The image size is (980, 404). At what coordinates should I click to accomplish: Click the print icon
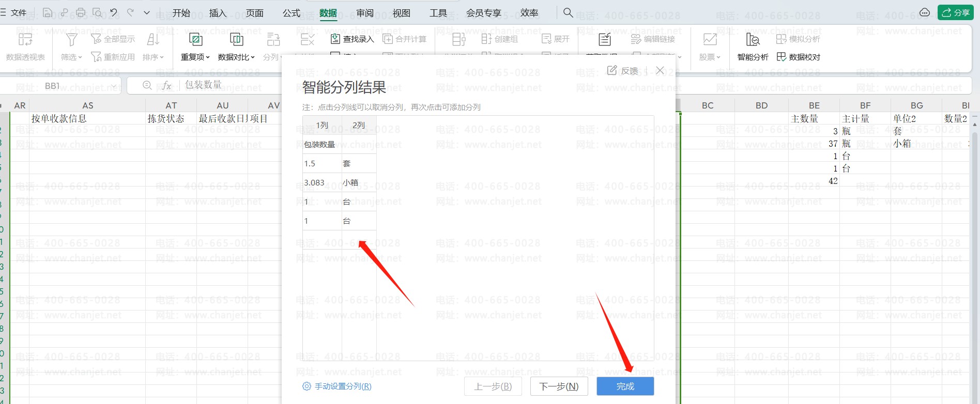tap(81, 12)
